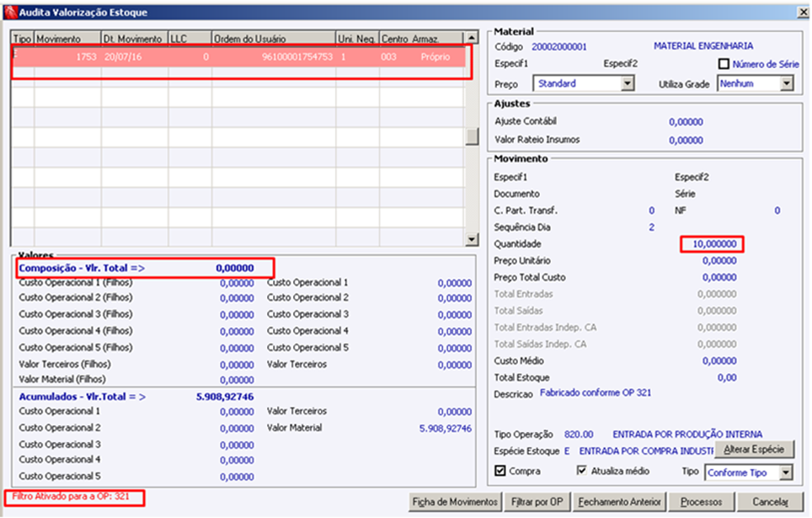Viewport: 812px width, 518px height.
Task: Toggle the Número de Série checkbox
Action: [x=724, y=64]
